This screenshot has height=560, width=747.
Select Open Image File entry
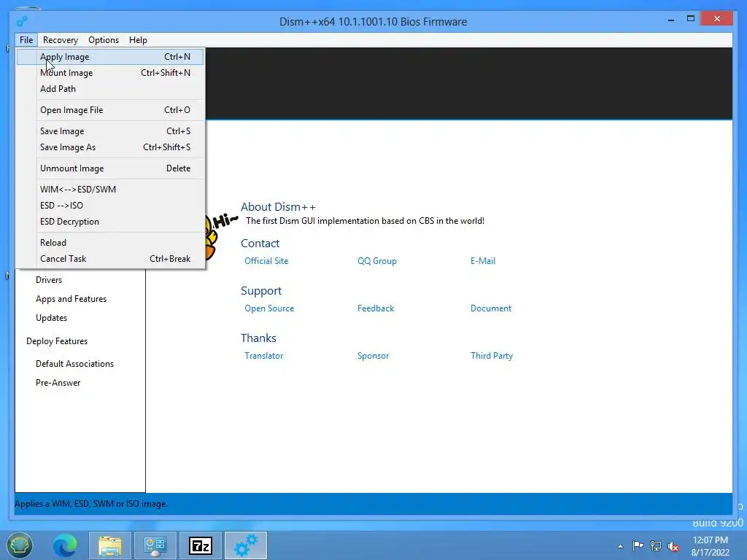110,110
